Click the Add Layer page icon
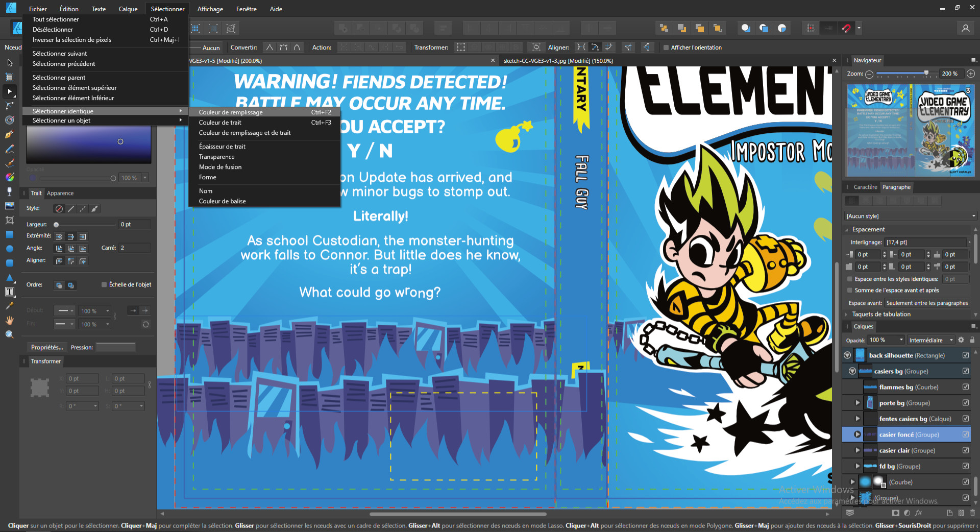Screen dimensions: 980x532 (949, 513)
